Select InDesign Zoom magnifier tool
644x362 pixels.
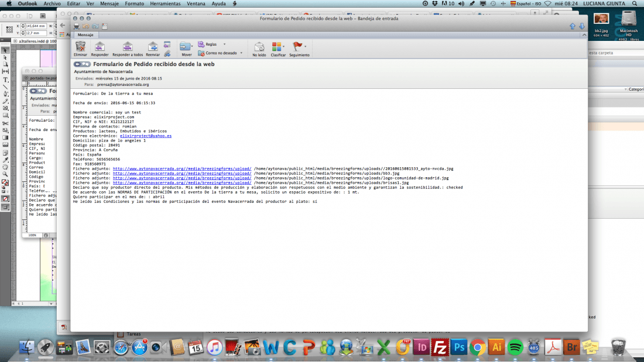[5, 174]
